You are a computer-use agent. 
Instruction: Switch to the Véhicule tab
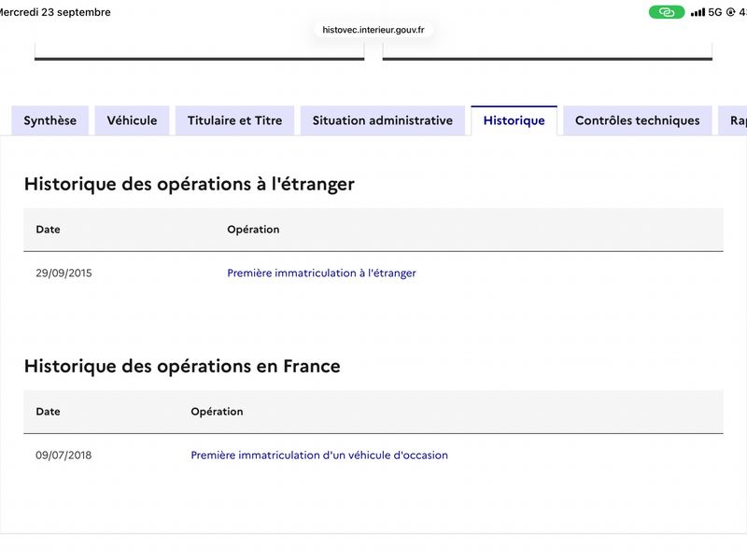pyautogui.click(x=132, y=120)
